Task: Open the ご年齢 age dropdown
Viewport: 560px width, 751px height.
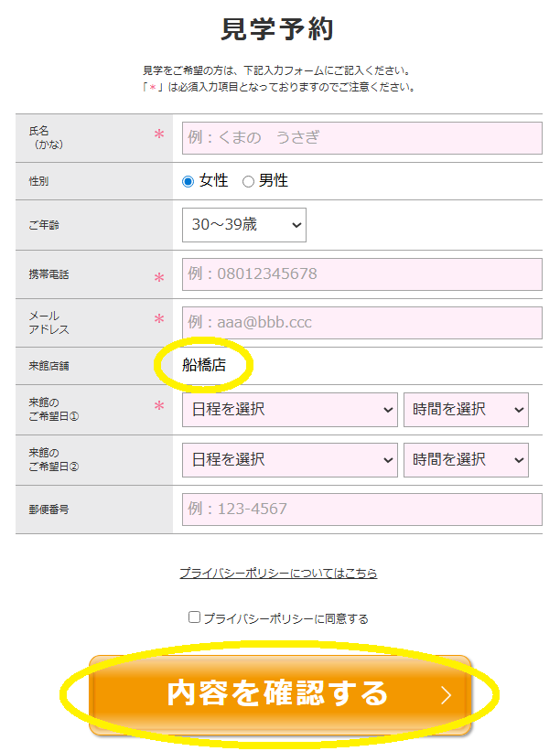Action: pyautogui.click(x=244, y=225)
